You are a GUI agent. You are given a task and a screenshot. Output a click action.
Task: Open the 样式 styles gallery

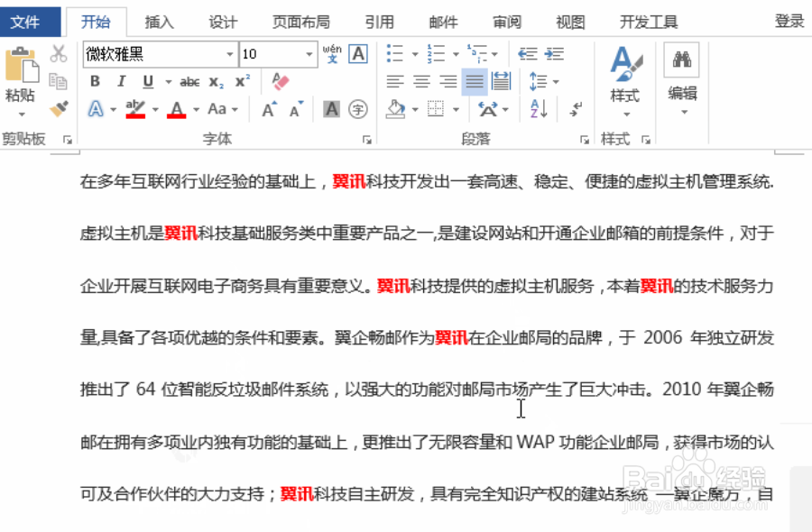click(626, 80)
